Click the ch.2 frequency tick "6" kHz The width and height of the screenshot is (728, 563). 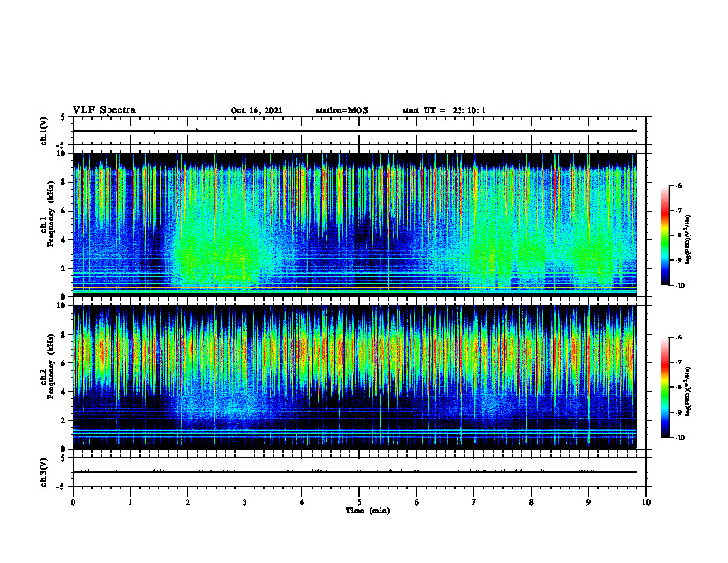pyautogui.click(x=63, y=363)
